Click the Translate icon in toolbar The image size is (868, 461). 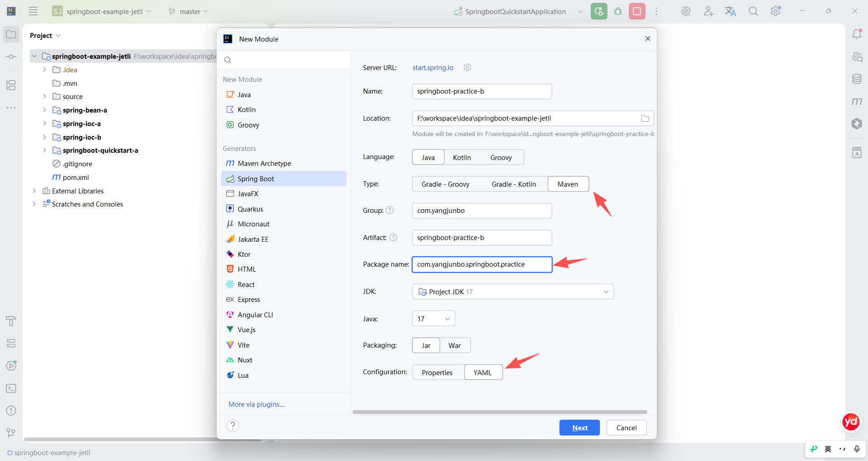[731, 11]
